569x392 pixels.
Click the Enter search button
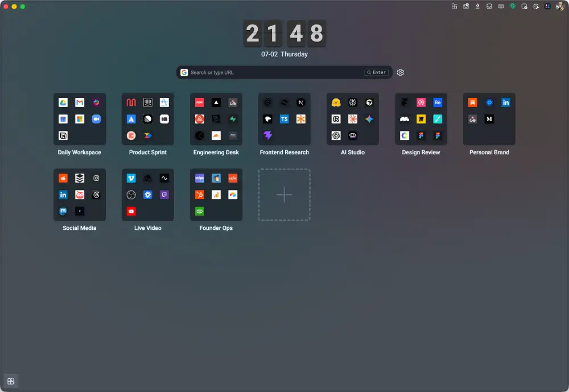tap(376, 73)
